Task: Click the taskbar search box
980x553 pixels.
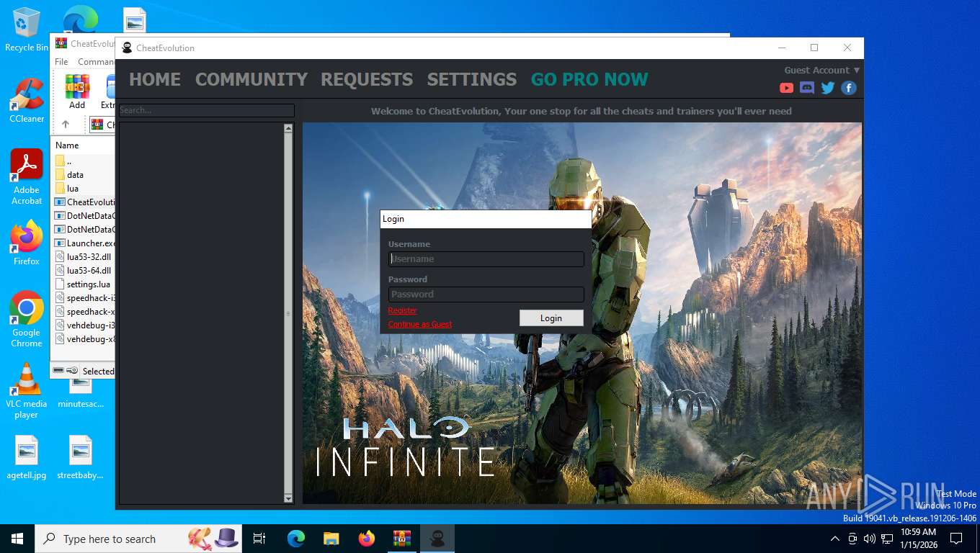Action: pos(139,539)
